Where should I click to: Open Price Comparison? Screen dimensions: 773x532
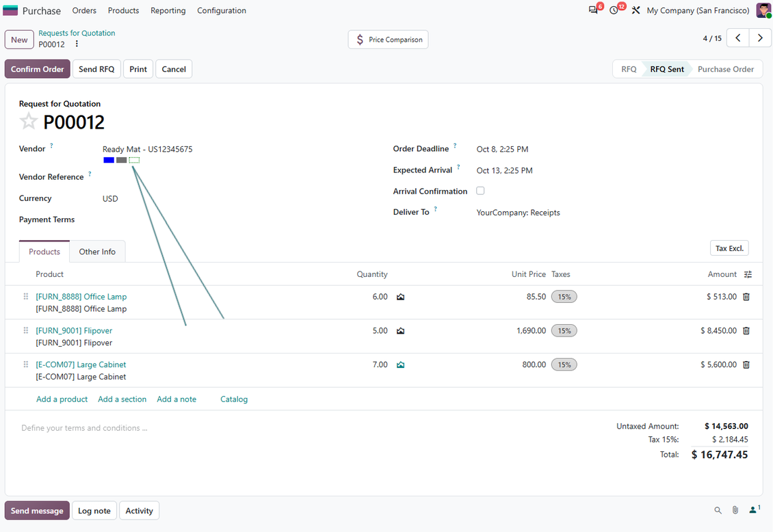(388, 40)
